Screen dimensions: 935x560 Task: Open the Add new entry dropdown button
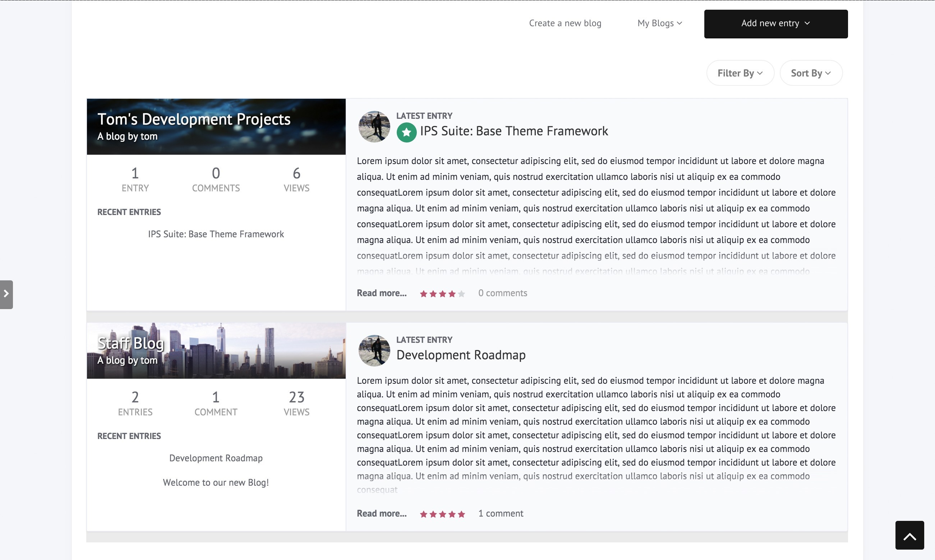click(x=776, y=24)
